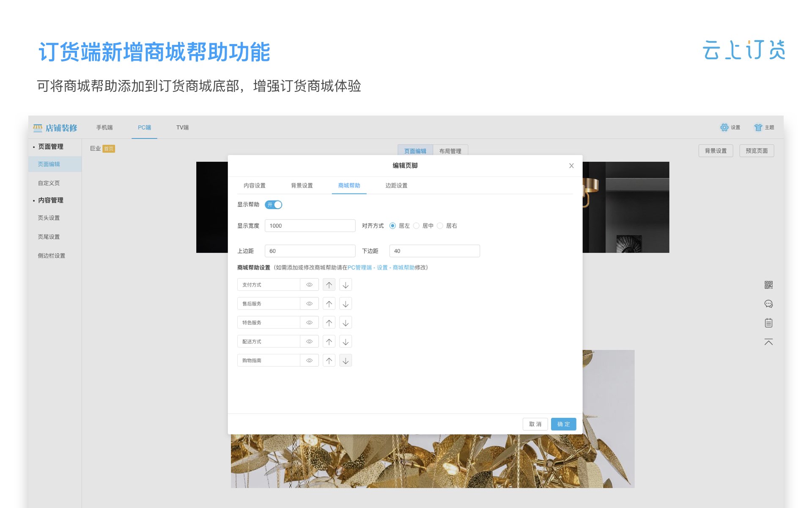This screenshot has height=508, width=812.
Task: Move 特色服务 down
Action: point(346,323)
